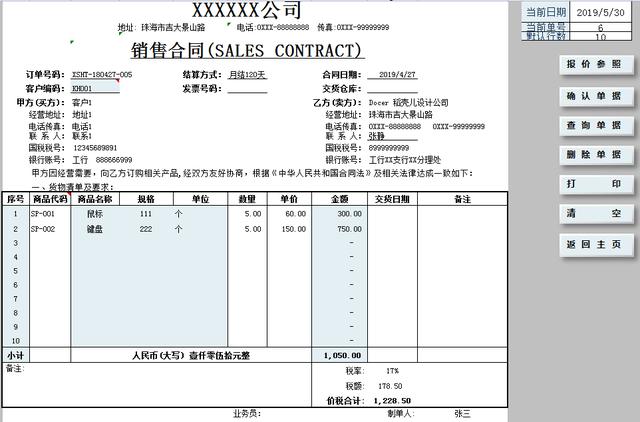Click the empty 发票号码 field
This screenshot has width=640, height=422.
(x=247, y=89)
